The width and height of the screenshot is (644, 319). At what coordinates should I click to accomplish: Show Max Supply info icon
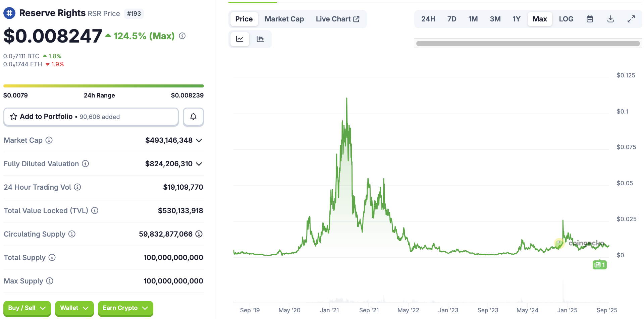click(x=50, y=281)
